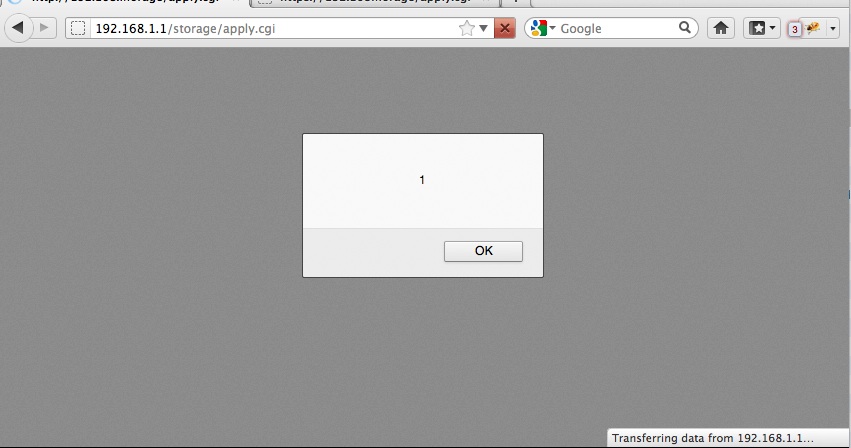Bookmark this page with the star icon
851x448 pixels.
[x=467, y=28]
